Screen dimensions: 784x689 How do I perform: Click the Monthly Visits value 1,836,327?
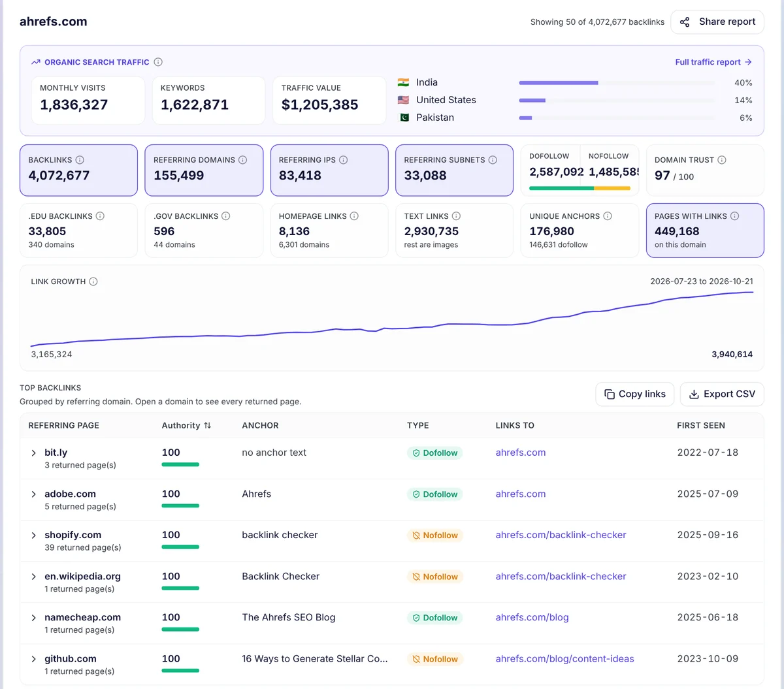[x=74, y=104]
